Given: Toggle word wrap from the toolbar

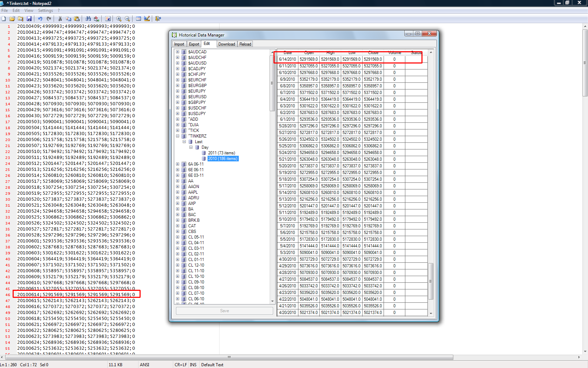Looking at the screenshot, I should pyautogui.click(x=108, y=19).
